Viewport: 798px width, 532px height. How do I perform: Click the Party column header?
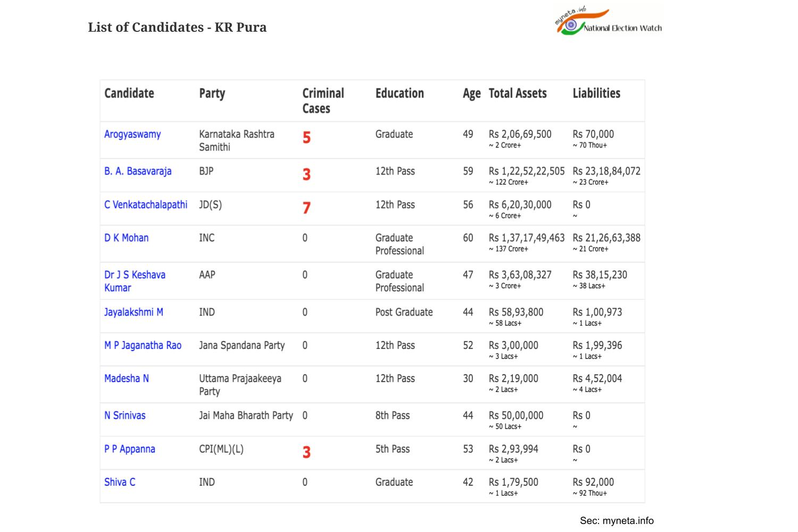pos(212,94)
